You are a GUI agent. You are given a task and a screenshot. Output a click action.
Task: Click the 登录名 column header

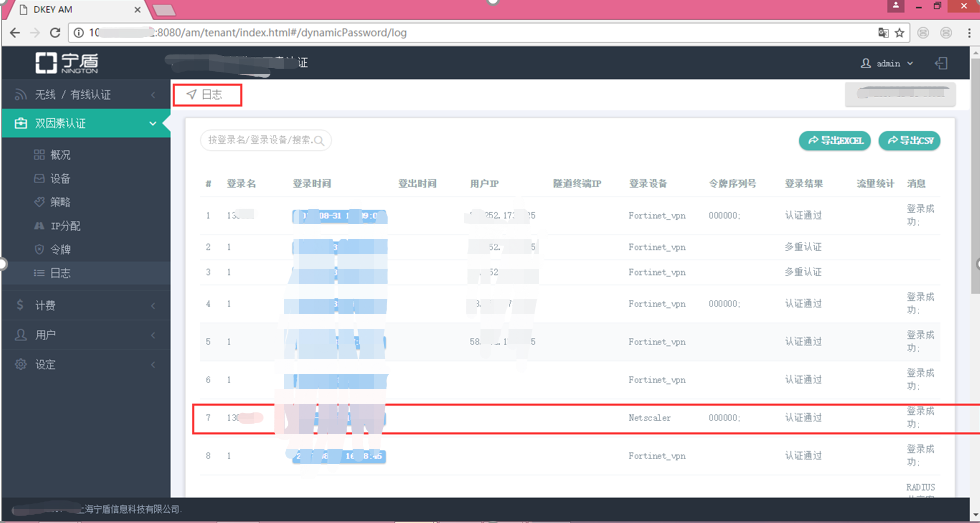point(241,184)
